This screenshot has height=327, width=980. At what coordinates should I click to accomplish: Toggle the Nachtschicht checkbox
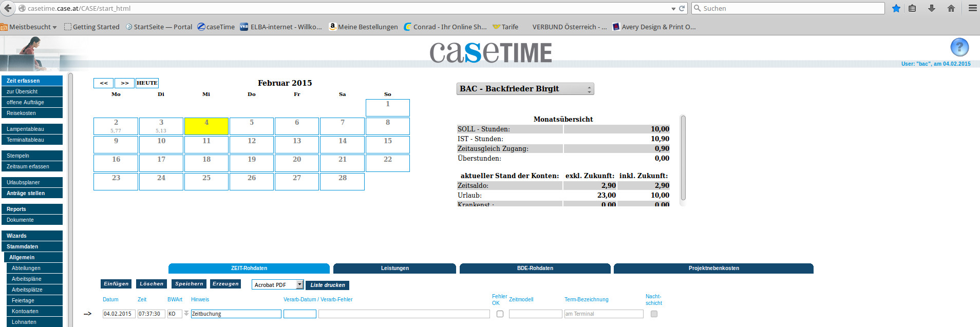654,314
